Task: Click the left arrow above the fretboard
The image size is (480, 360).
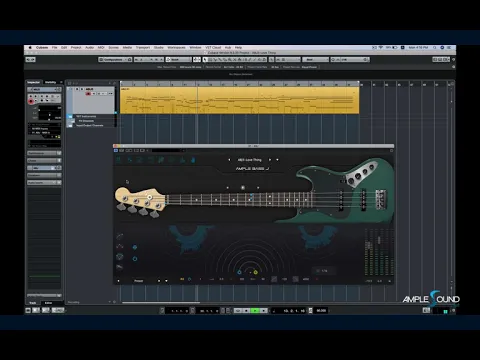Action: click(228, 188)
